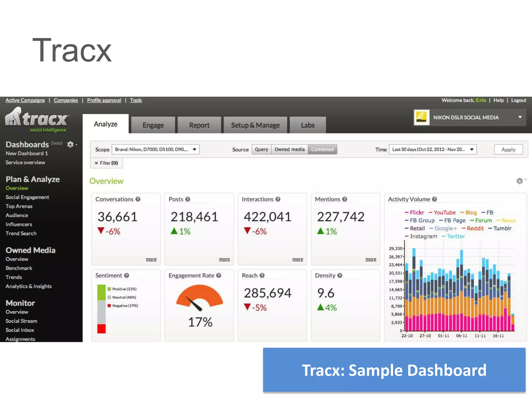Click Neutral sentiment gray legend square
532x399 pixels.
(109, 297)
